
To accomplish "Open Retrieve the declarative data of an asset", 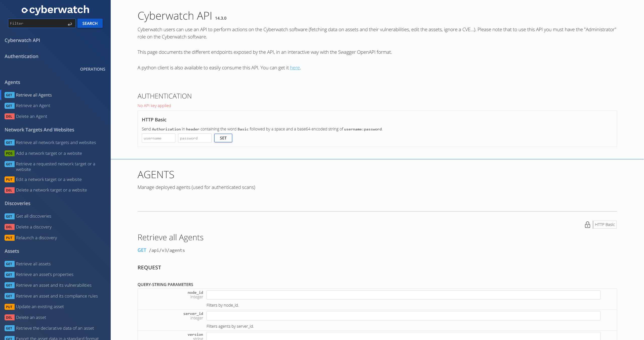I will (x=55, y=328).
